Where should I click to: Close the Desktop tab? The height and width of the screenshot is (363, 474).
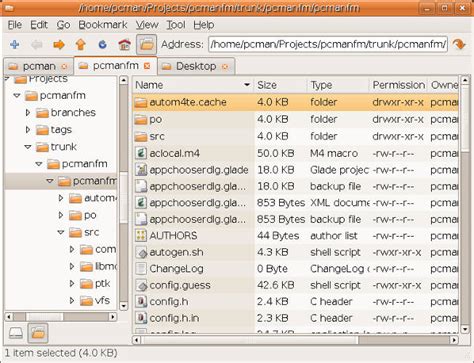click(x=225, y=67)
